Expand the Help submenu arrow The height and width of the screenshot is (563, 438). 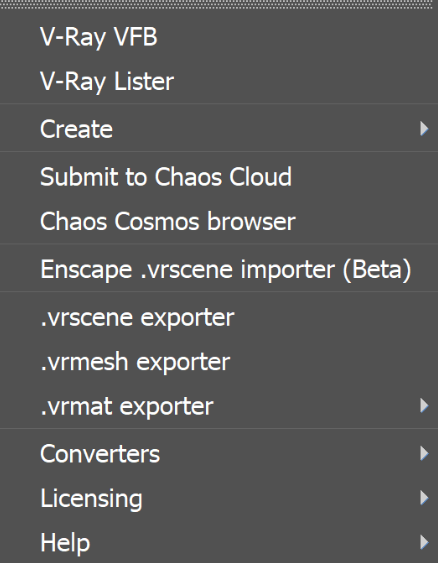click(424, 542)
